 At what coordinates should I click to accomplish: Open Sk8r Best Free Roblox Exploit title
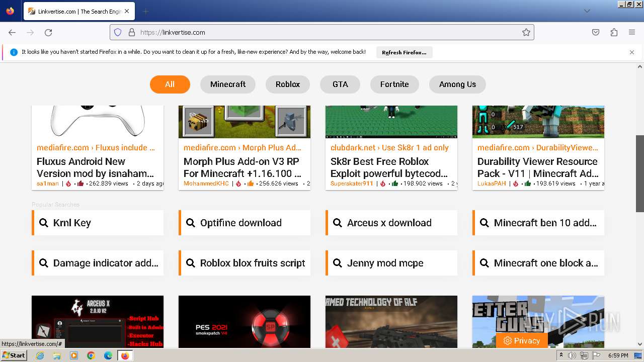389,167
